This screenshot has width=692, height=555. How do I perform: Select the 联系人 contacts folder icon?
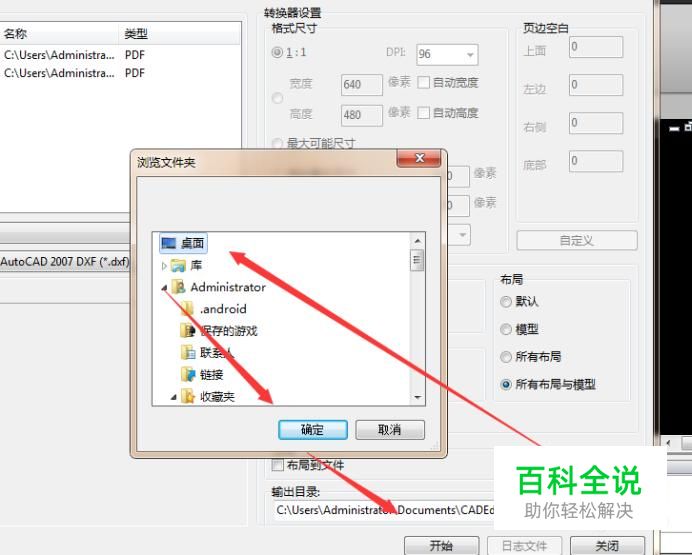[188, 352]
